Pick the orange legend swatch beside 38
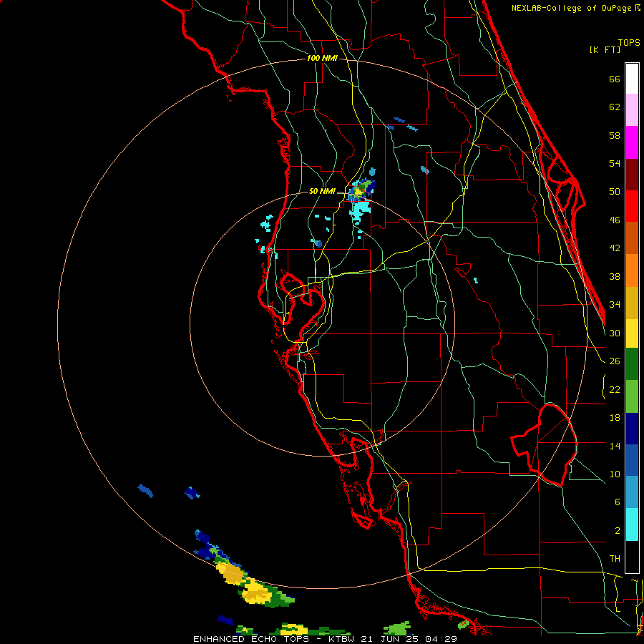The height and width of the screenshot is (644, 644). [632, 270]
